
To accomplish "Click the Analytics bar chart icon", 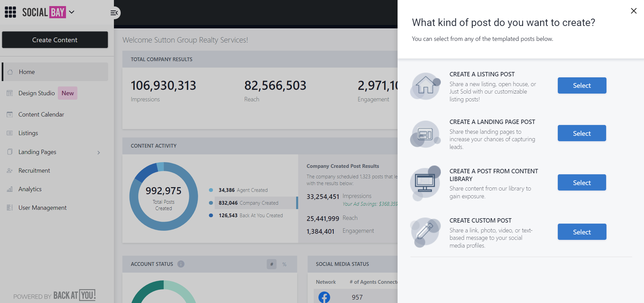I will (x=10, y=189).
